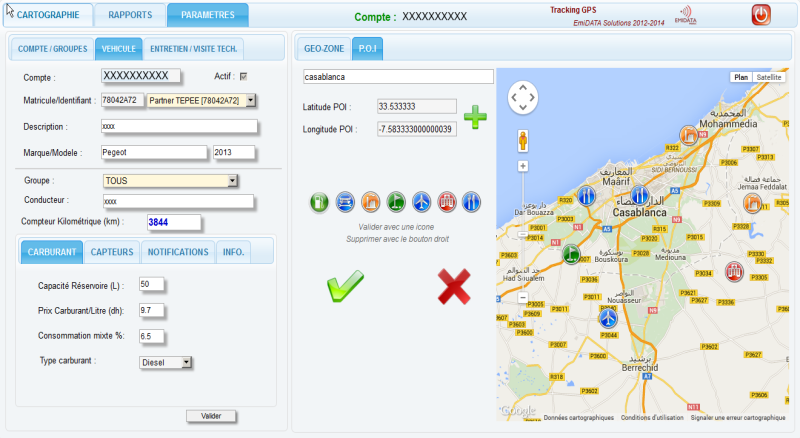The height and width of the screenshot is (438, 800).
Task: Choose the green fuel station POI icon
Action: [319, 202]
